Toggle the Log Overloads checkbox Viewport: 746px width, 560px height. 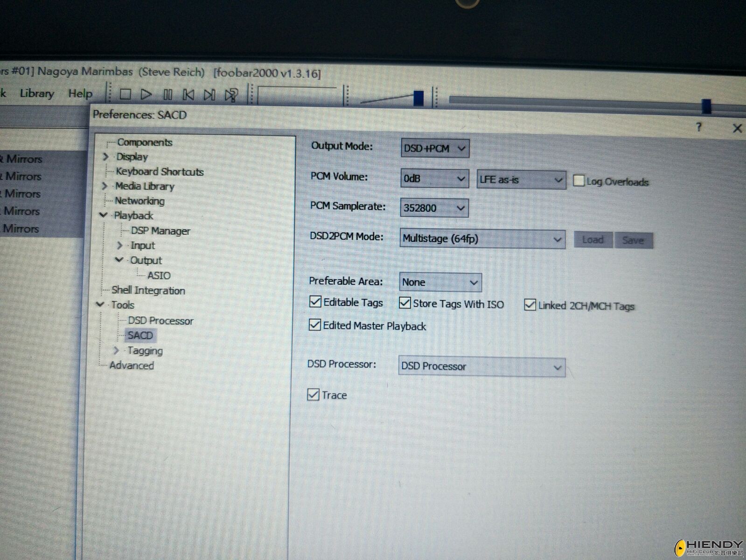point(579,181)
